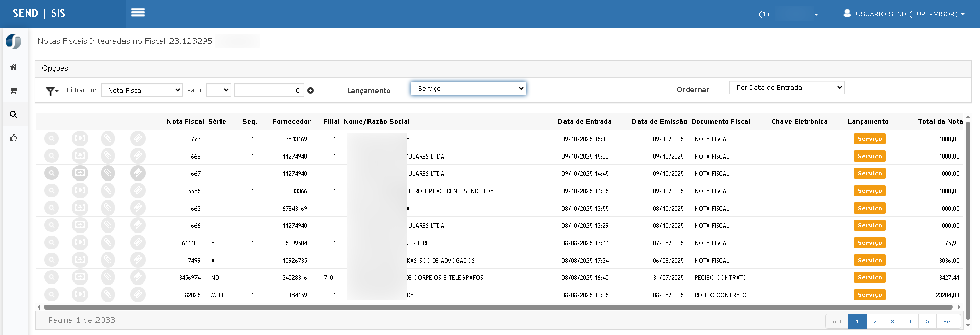Image resolution: width=980 pixels, height=335 pixels.
Task: Click the paperclip attachment icon for nota 667
Action: click(x=108, y=173)
